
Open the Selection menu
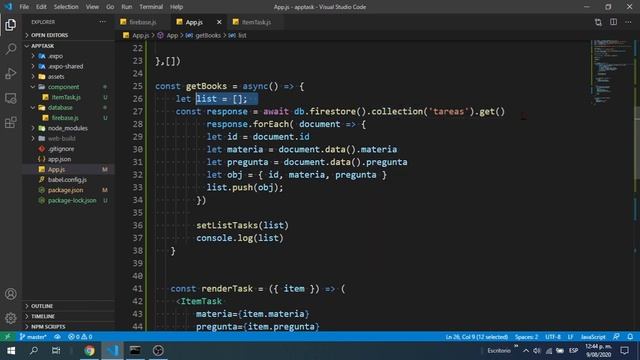pos(66,7)
